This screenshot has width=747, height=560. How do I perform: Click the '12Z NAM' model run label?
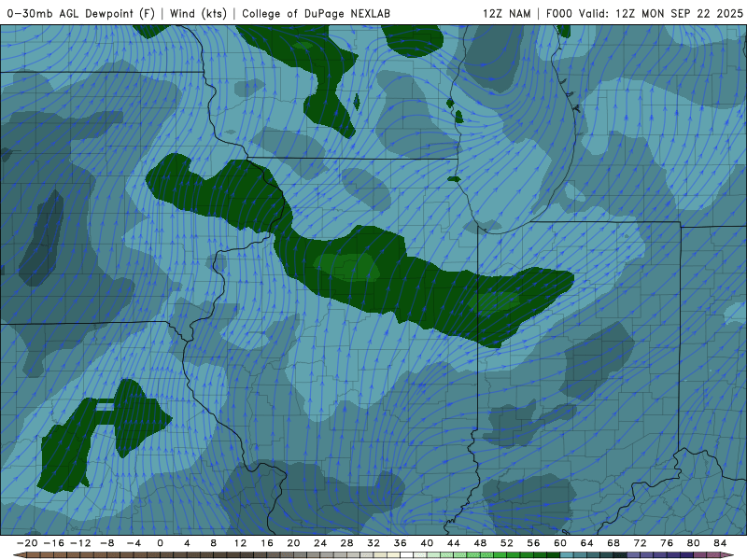coord(506,13)
